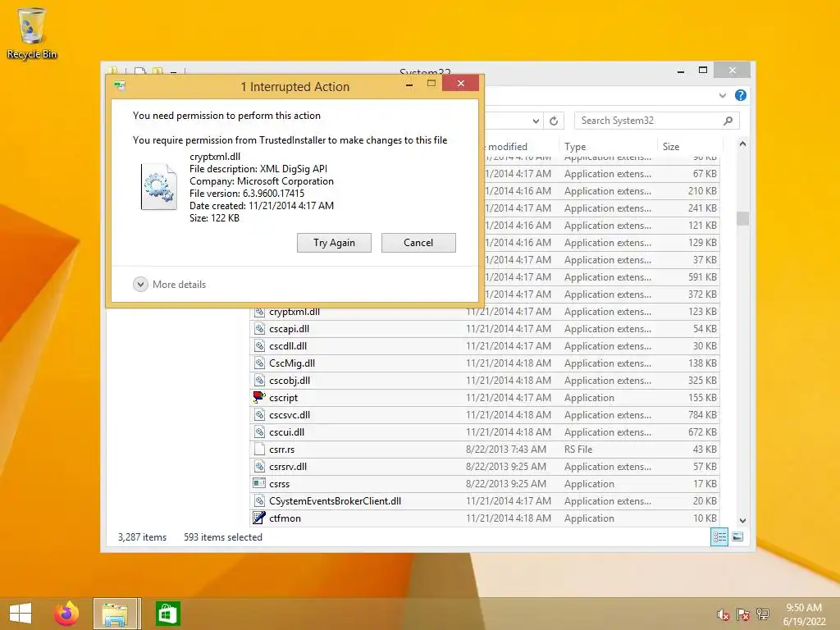Select cscapi.dll in the file list
Screen dimensions: 840x630
pyautogui.click(x=484, y=329)
